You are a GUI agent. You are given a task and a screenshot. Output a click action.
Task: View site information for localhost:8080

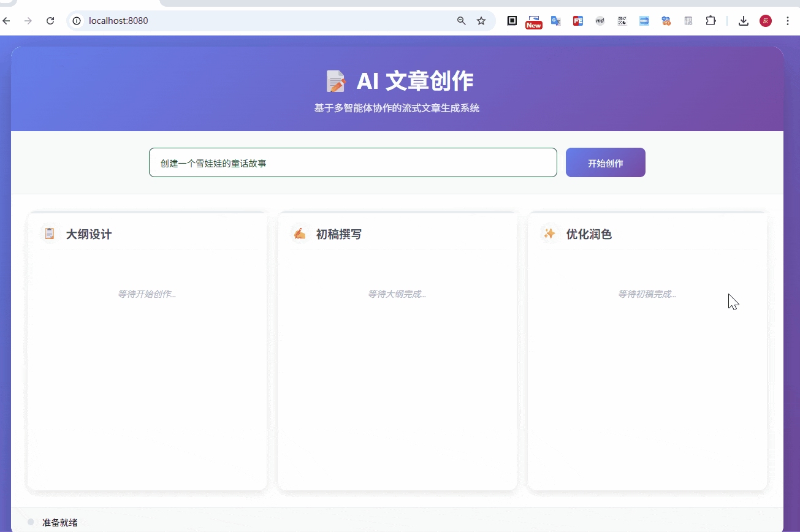(77, 21)
